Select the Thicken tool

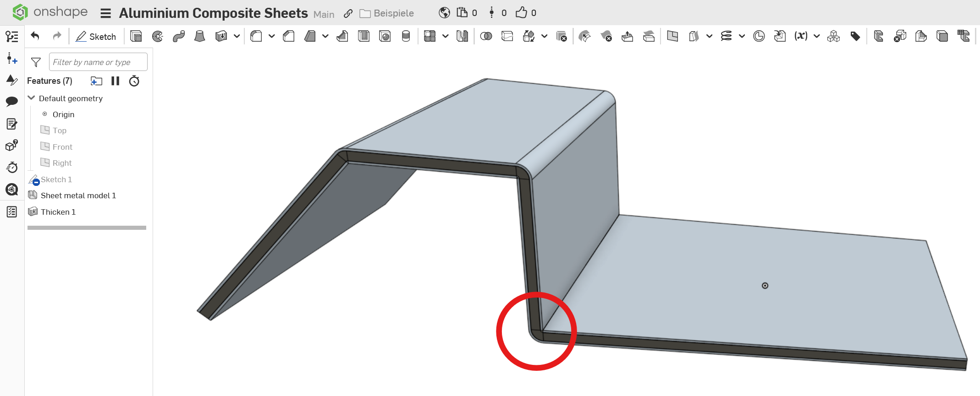(x=221, y=36)
